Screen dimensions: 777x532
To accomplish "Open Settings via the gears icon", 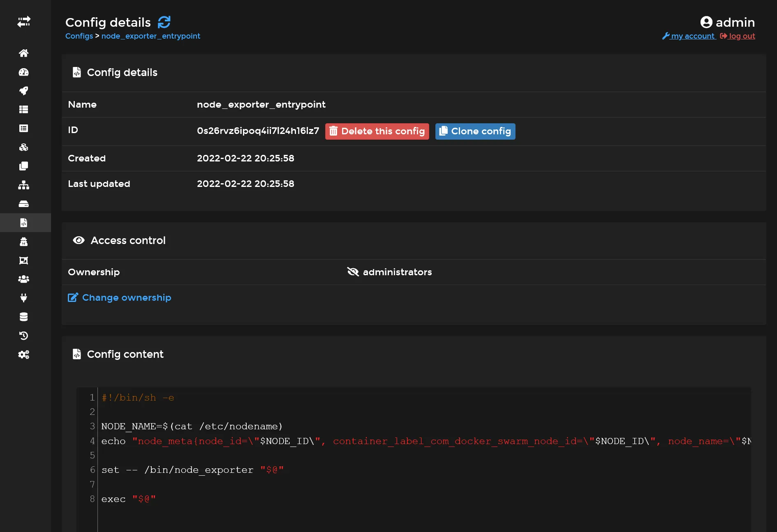I will point(24,354).
